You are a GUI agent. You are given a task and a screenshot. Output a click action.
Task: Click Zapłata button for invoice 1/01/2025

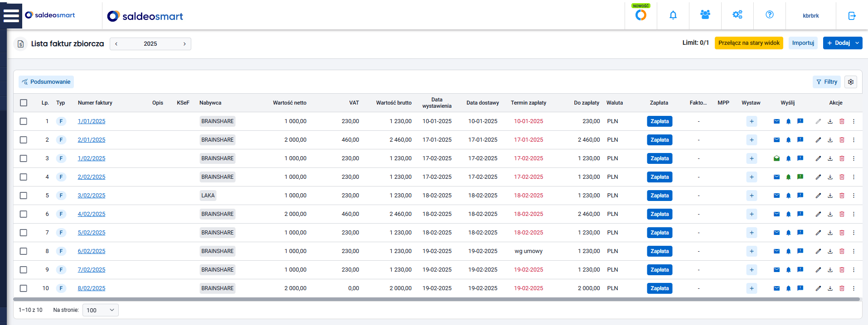pos(659,121)
